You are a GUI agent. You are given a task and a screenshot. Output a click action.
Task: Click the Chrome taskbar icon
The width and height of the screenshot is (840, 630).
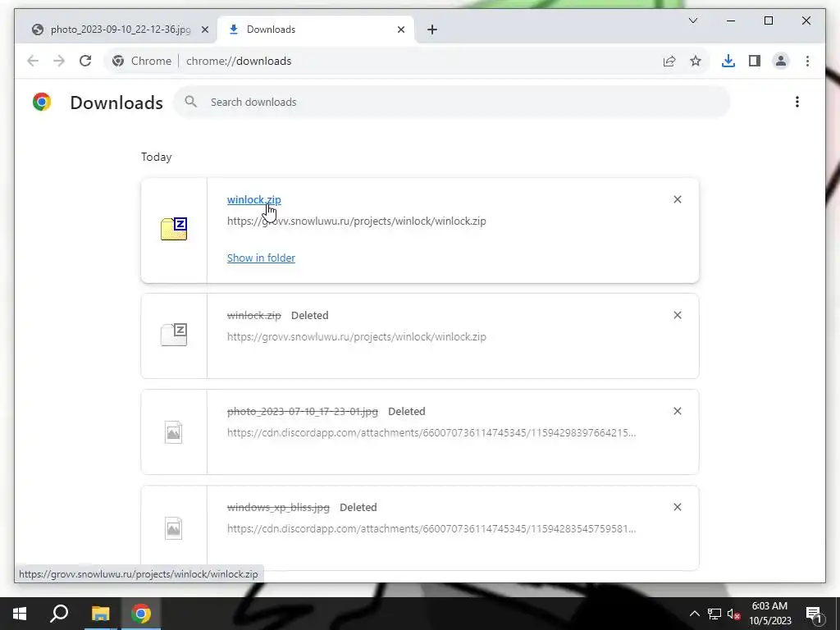tap(141, 614)
